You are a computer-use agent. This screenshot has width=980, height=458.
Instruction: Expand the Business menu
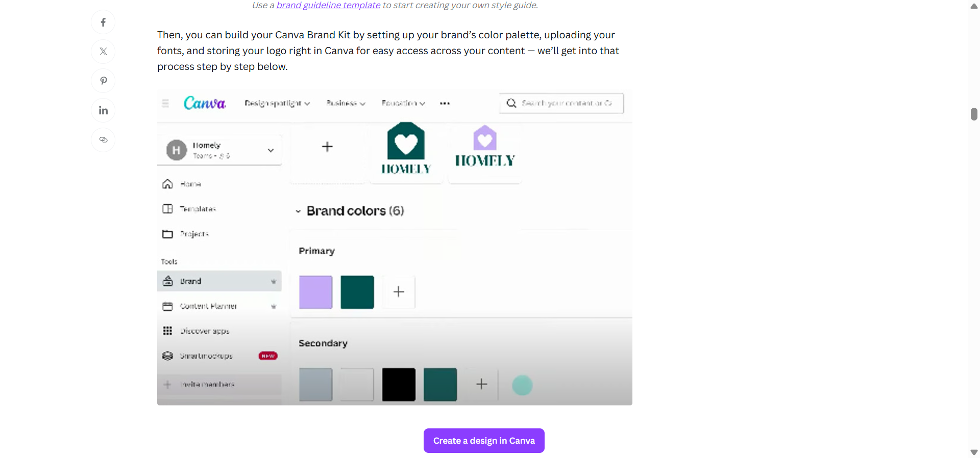point(346,103)
